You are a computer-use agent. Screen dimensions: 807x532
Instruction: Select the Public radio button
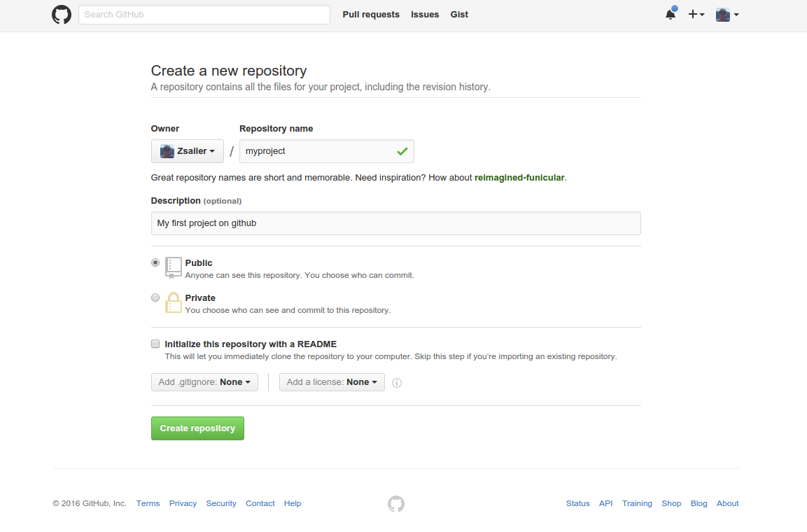(x=155, y=262)
